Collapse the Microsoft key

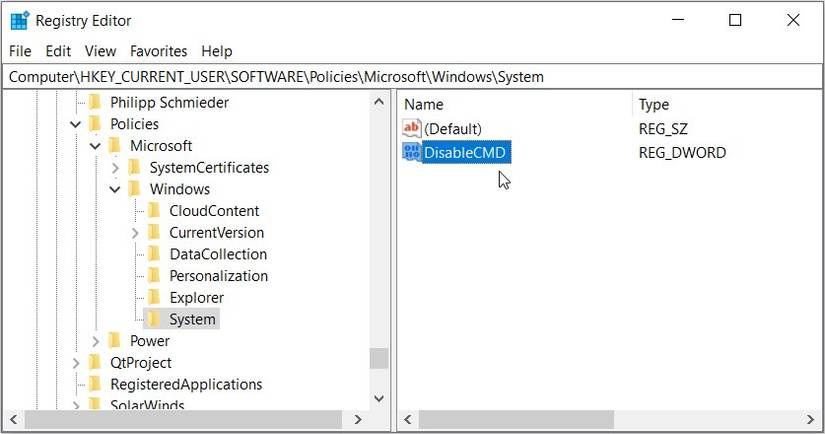click(x=95, y=146)
